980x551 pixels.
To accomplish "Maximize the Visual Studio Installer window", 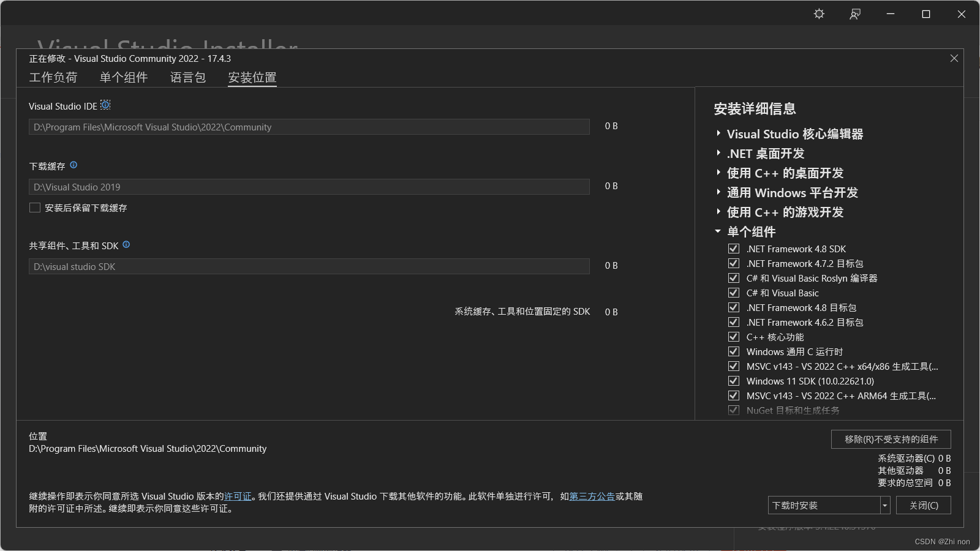I will (926, 13).
